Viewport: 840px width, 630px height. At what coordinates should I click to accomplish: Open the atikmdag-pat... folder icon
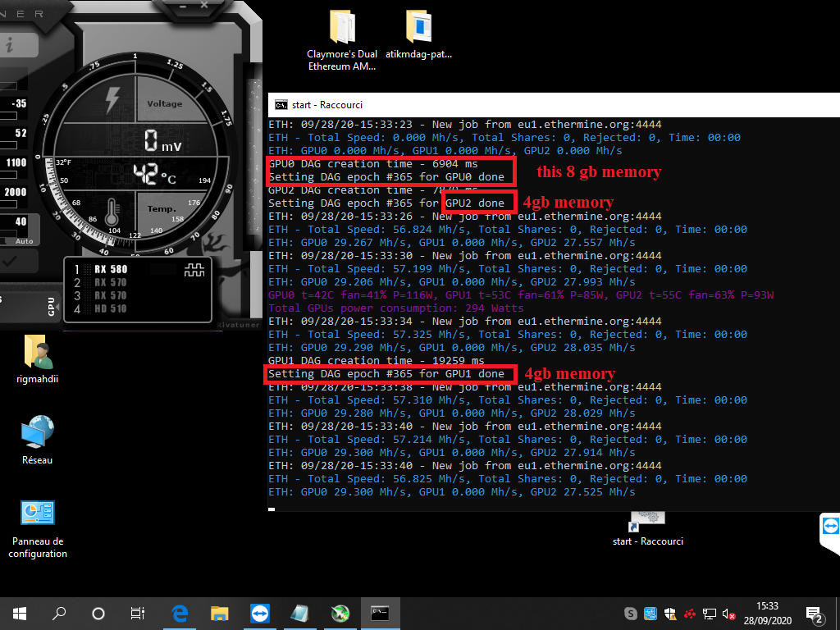(x=418, y=34)
